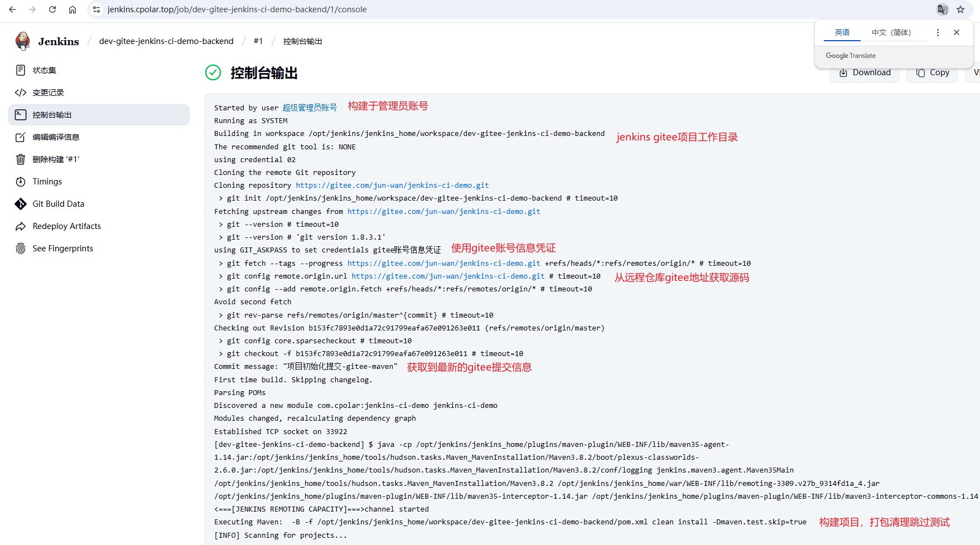
Task: Click the 编辑编译信息 pencil icon
Action: pos(21,137)
